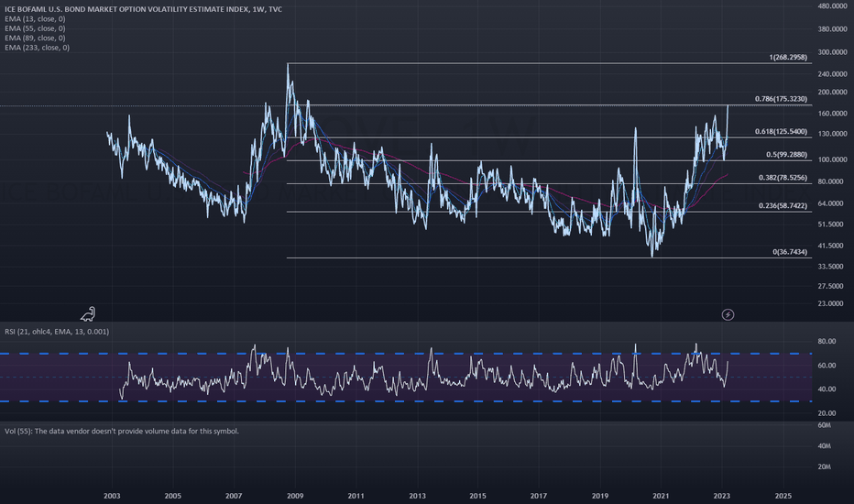The image size is (854, 504).
Task: Click 300.0000 on the price scale
Action: tap(832, 52)
